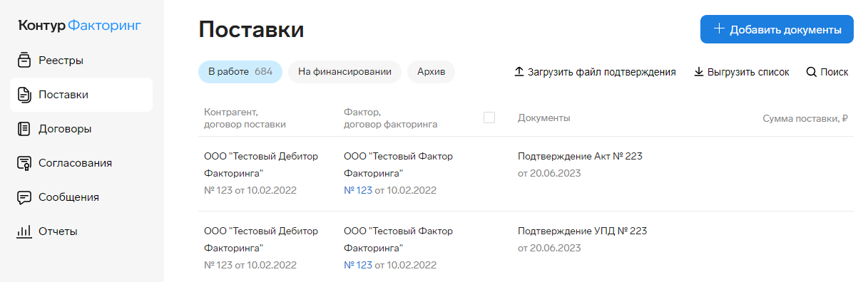Open factoring contract link № 123 in first row
The height and width of the screenshot is (282, 868).
click(358, 190)
